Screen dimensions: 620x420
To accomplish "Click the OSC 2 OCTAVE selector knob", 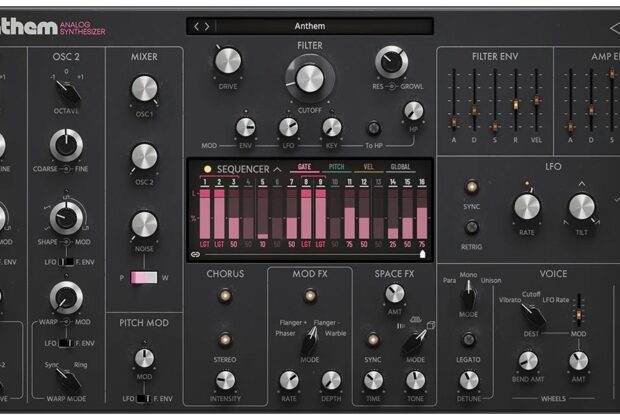I will click(67, 91).
